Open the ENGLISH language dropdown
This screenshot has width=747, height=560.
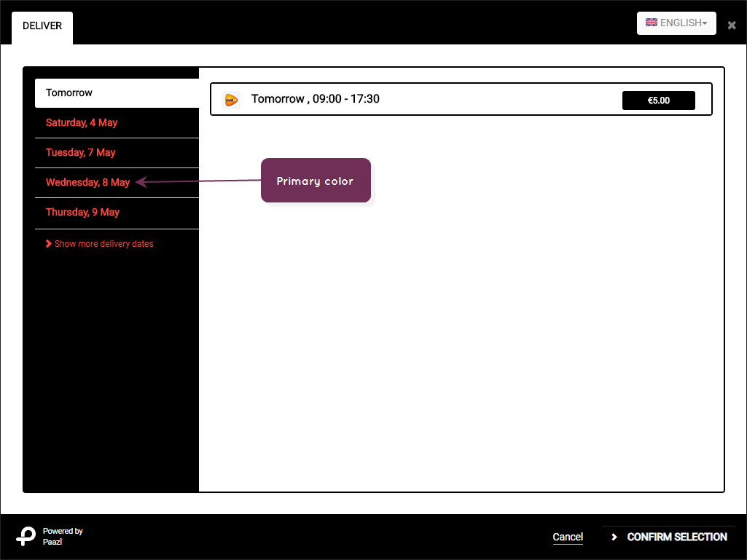click(x=676, y=23)
